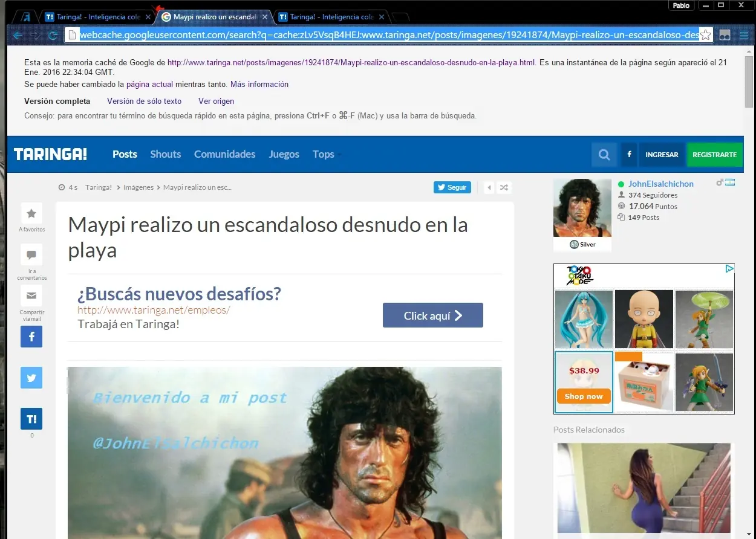The height and width of the screenshot is (539, 756).
Task: Open the cached taringa.net post URL link
Action: click(351, 62)
